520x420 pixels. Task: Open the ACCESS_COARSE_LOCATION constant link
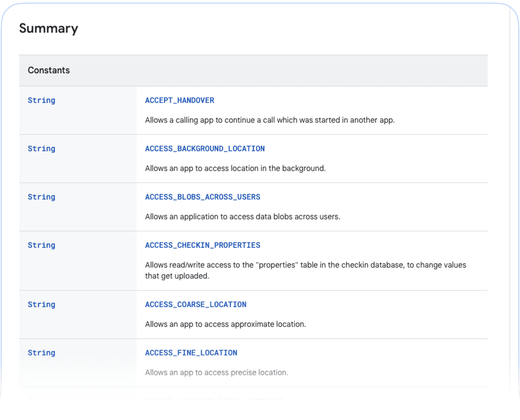[x=196, y=304]
